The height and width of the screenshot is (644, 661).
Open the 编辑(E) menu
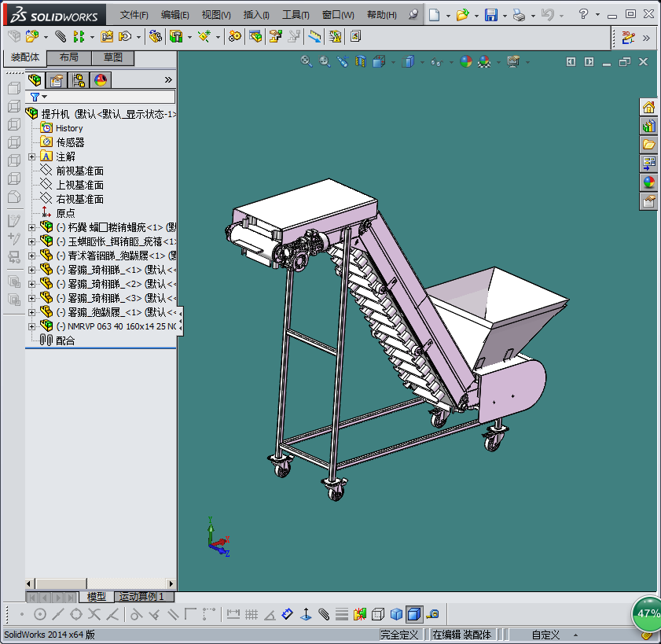pyautogui.click(x=175, y=15)
